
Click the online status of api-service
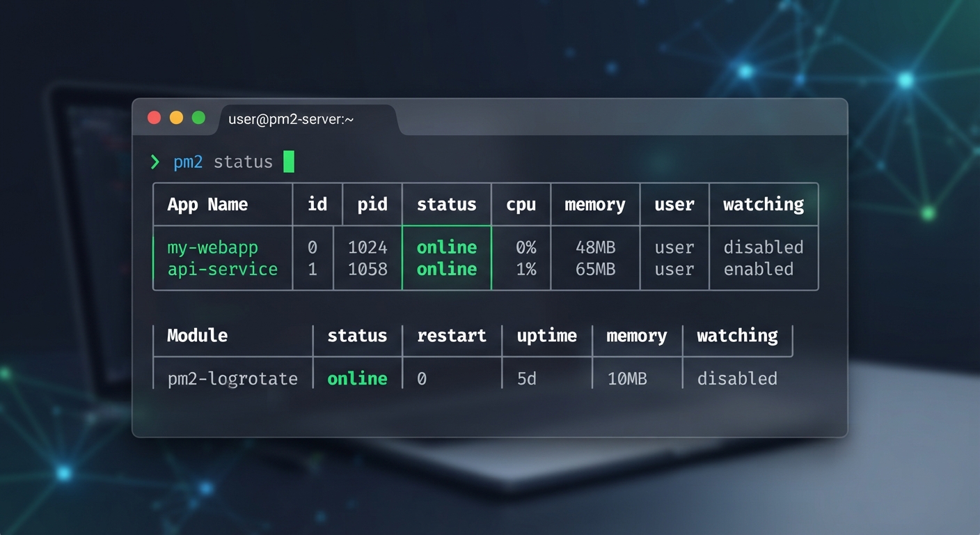coord(447,270)
